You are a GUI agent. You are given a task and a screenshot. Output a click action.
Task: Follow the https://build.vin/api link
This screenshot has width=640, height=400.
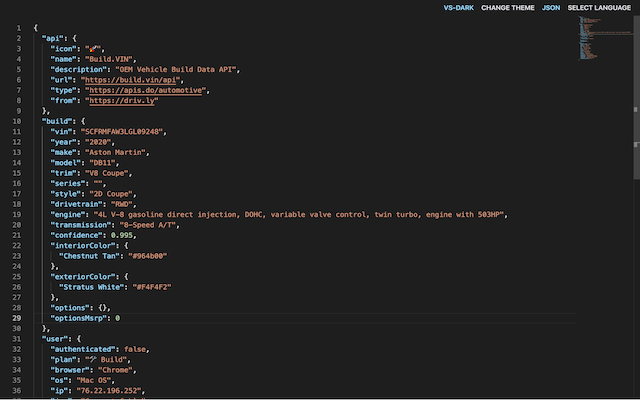[x=131, y=80]
